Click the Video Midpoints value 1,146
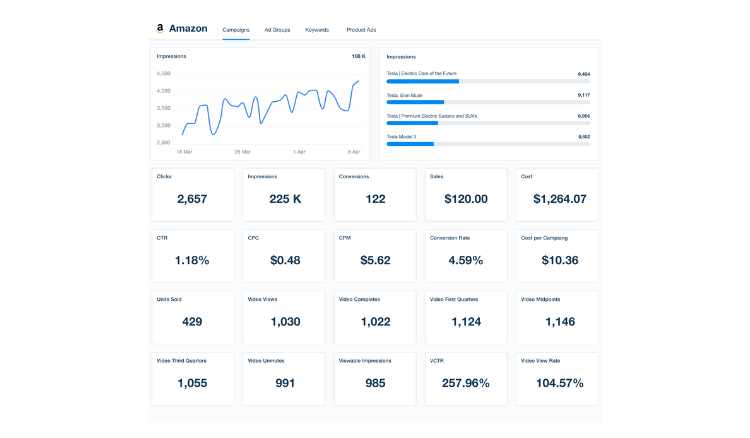Screen dimensions: 750x438 (560, 322)
